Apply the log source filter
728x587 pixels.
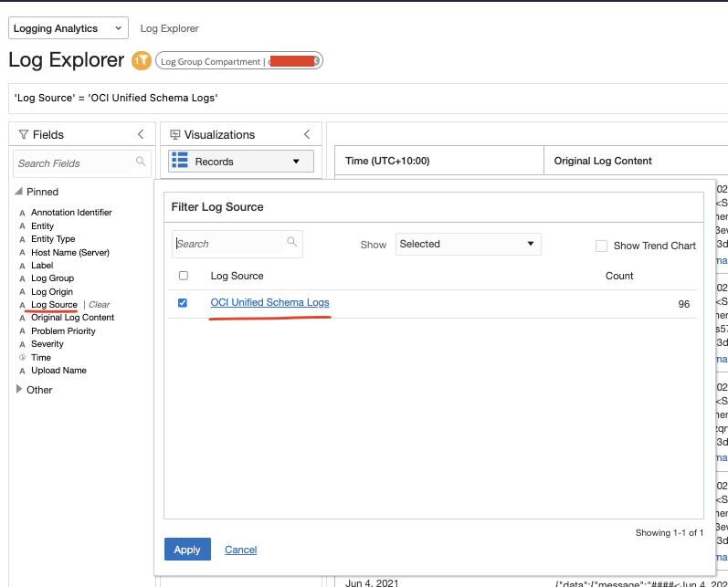187,550
